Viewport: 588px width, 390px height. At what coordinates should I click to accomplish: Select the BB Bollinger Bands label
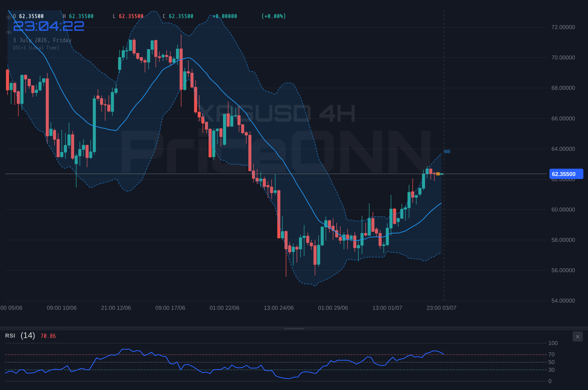pyautogui.click(x=447, y=152)
